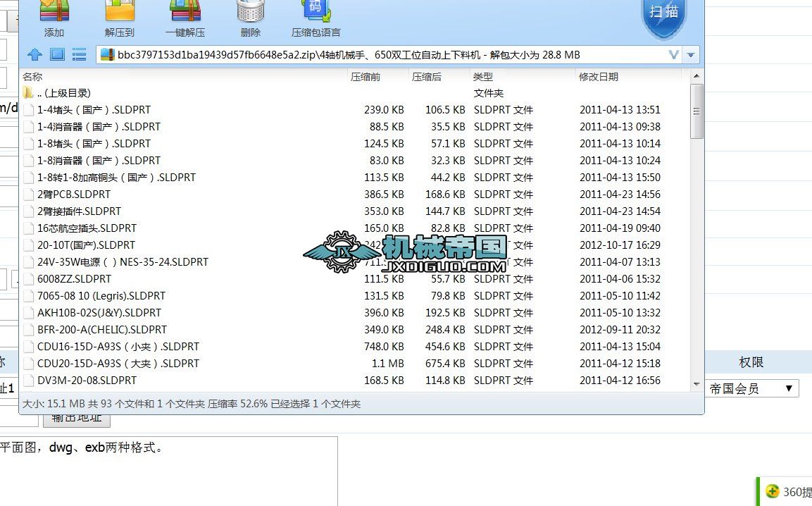Select file name DV3M-20-08.SLDPRT

coord(87,381)
